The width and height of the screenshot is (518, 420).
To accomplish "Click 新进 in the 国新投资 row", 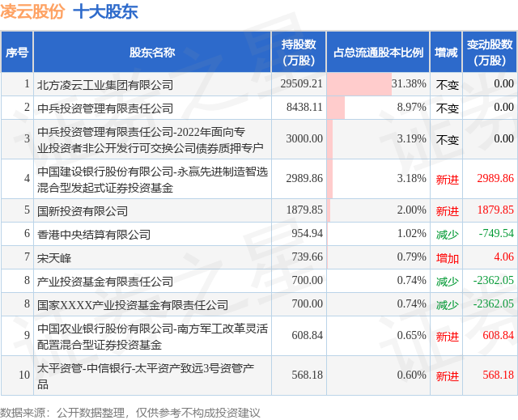I will tap(448, 211).
